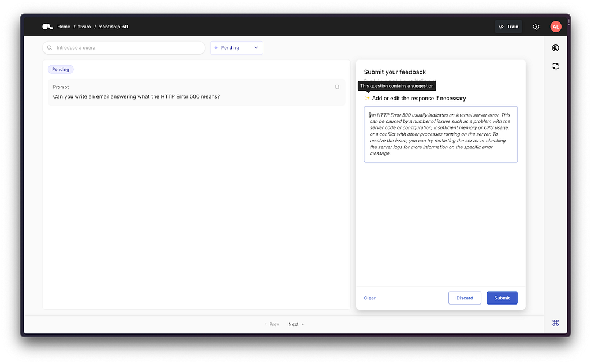591x364 pixels.
Task: Open the Pending status filter dropdown
Action: [x=236, y=48]
